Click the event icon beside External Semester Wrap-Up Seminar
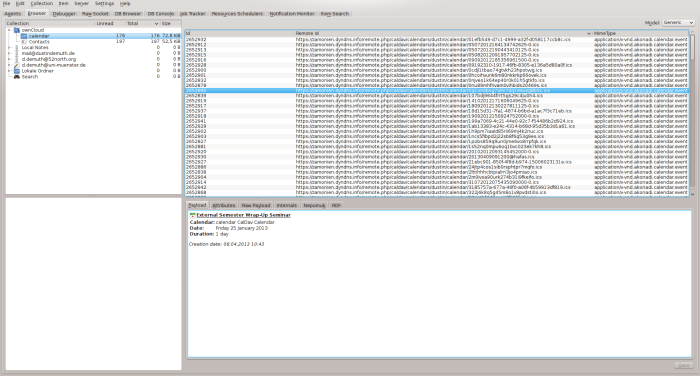700x376 pixels. click(x=192, y=215)
